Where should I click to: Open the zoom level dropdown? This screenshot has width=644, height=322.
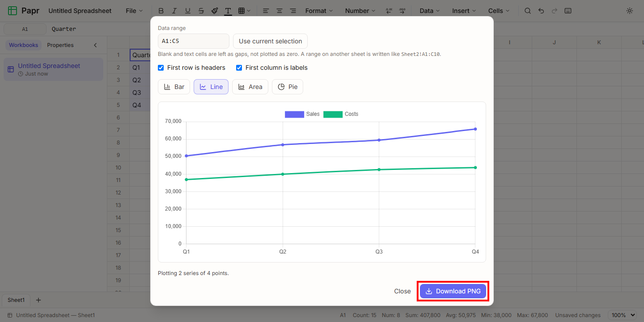click(623, 315)
